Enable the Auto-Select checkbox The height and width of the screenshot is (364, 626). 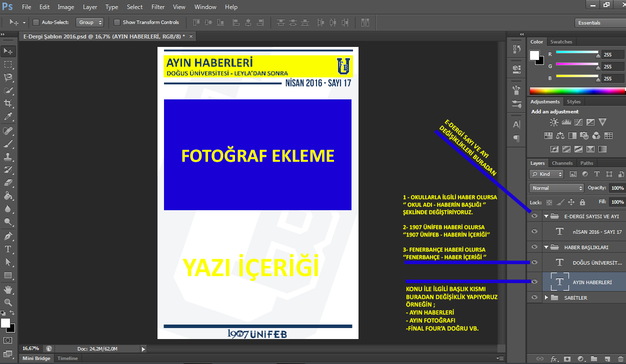coord(36,22)
